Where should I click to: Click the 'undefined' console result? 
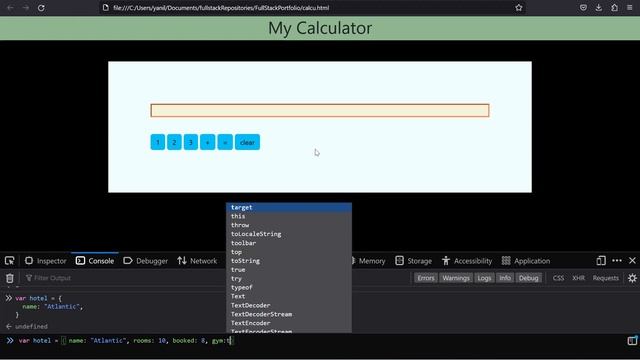pos(31,327)
